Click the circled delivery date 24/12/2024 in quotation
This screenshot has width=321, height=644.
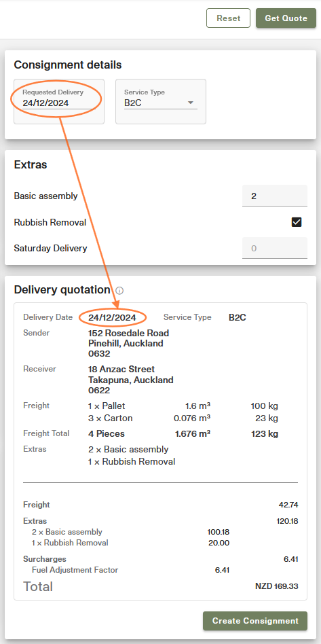112,317
